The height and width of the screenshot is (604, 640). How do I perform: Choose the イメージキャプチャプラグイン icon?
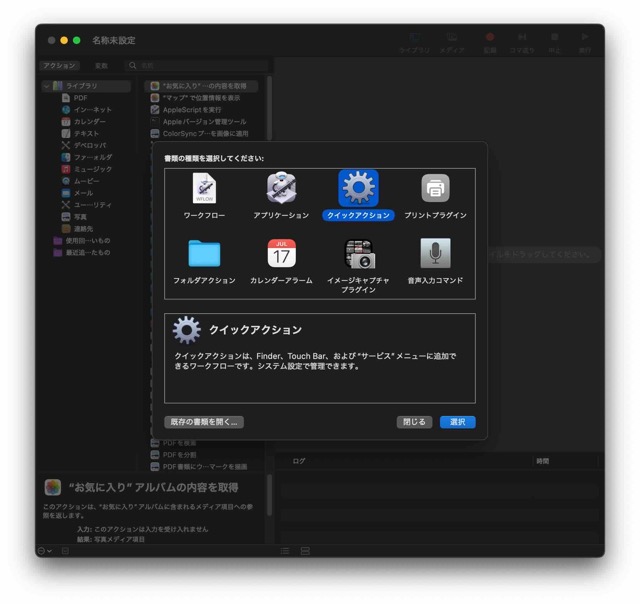(x=358, y=254)
